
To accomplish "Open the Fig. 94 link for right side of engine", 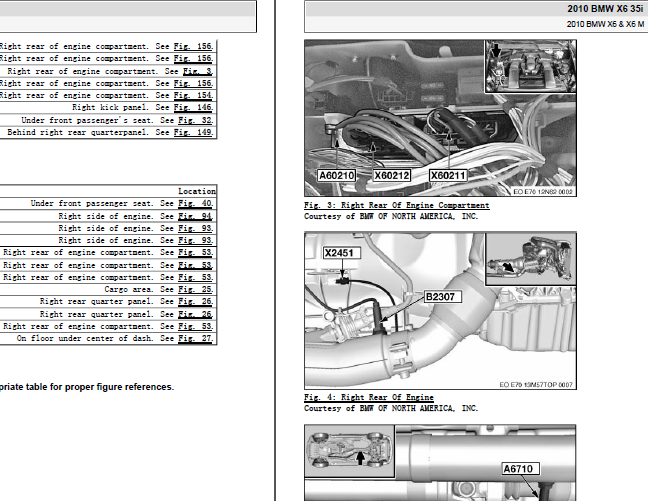I will (x=195, y=216).
